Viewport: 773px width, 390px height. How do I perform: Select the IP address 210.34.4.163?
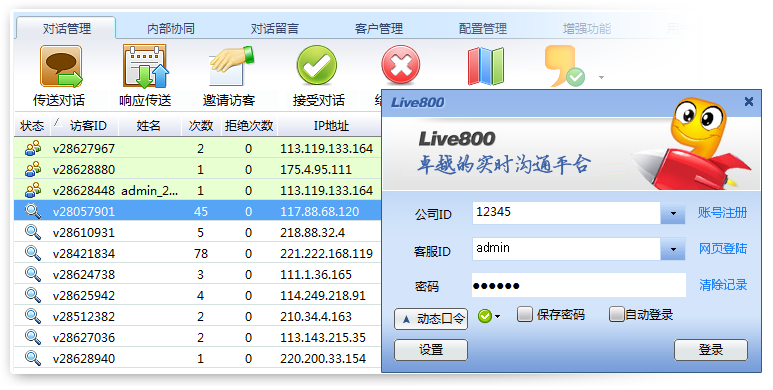click(316, 316)
